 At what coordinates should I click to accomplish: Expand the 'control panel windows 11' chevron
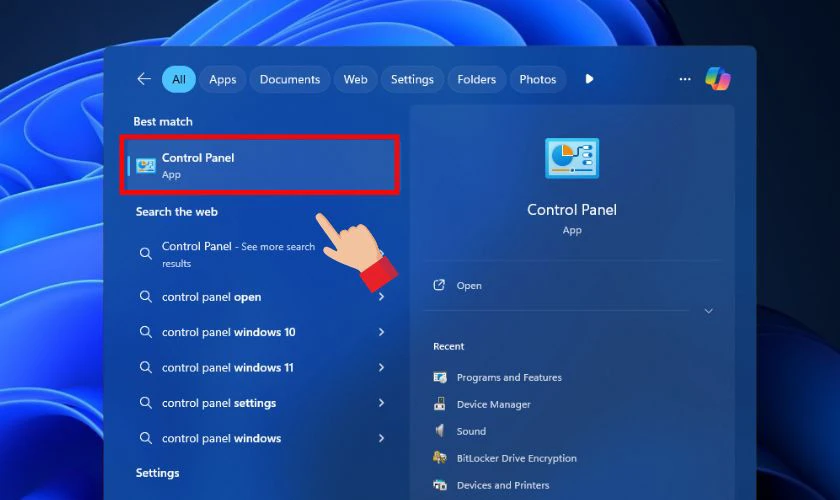(x=381, y=367)
